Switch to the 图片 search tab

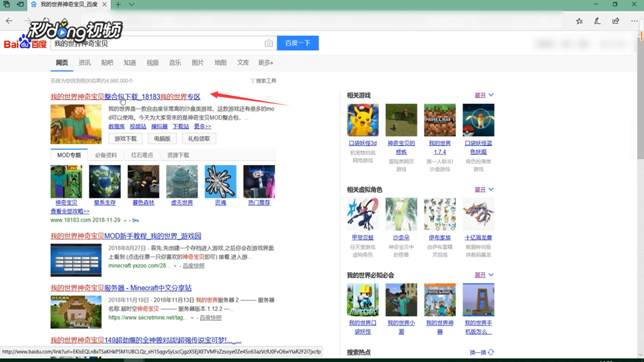[x=198, y=63]
